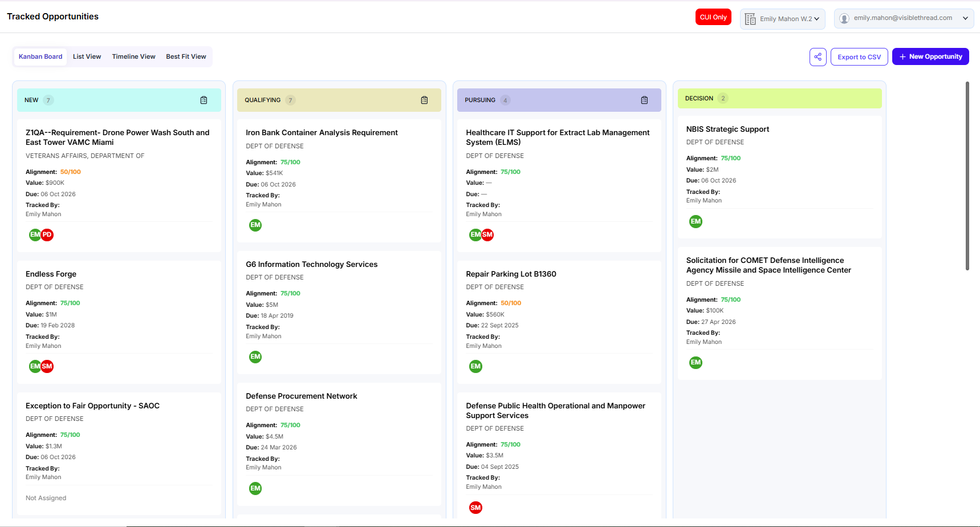The height and width of the screenshot is (527, 980).
Task: Toggle the CUI Only filter
Action: (713, 17)
